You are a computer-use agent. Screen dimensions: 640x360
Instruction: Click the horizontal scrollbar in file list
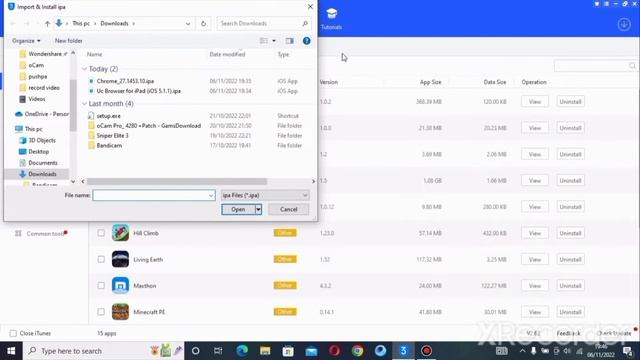pyautogui.click(x=177, y=181)
